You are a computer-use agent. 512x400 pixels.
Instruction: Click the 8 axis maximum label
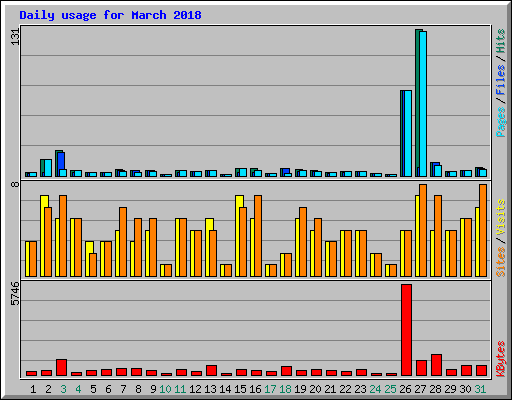(15, 184)
